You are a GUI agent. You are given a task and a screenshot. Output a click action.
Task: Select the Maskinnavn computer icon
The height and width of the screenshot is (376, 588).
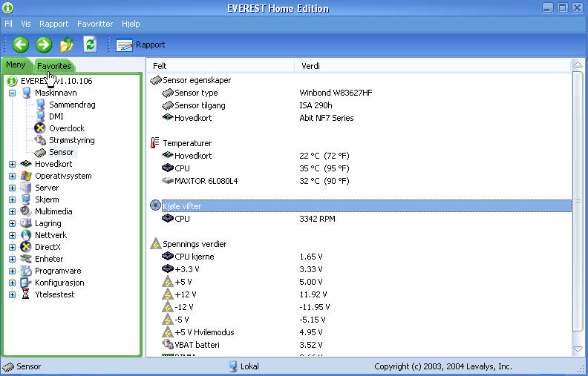pos(26,93)
